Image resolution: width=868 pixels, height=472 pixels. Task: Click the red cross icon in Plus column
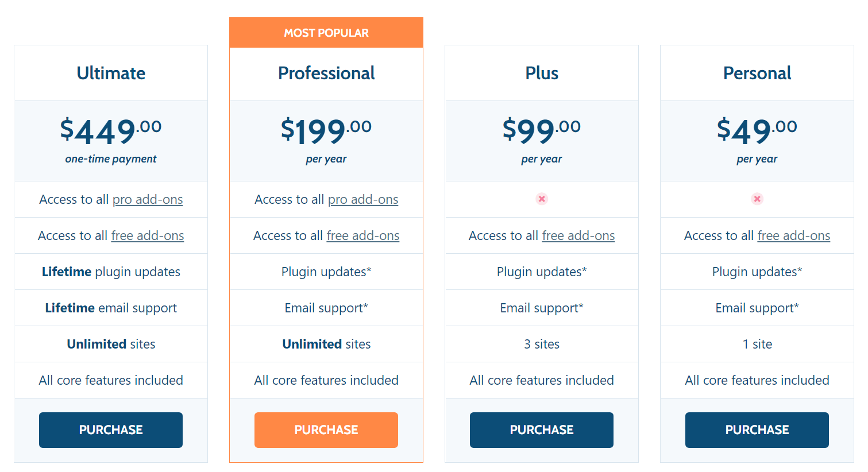click(542, 199)
